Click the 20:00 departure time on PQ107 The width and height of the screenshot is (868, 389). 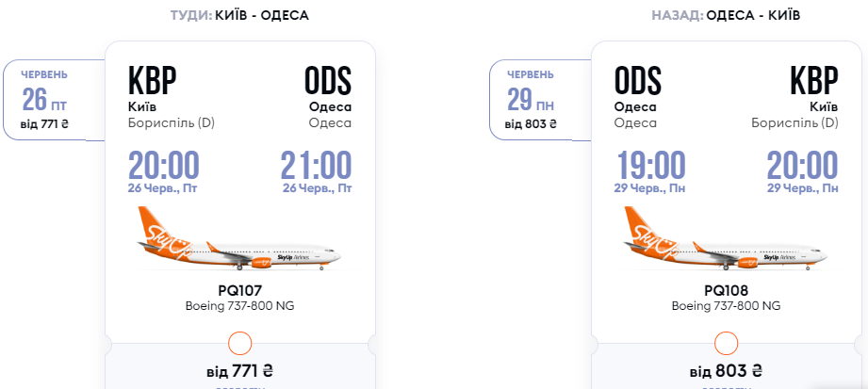pos(164,166)
